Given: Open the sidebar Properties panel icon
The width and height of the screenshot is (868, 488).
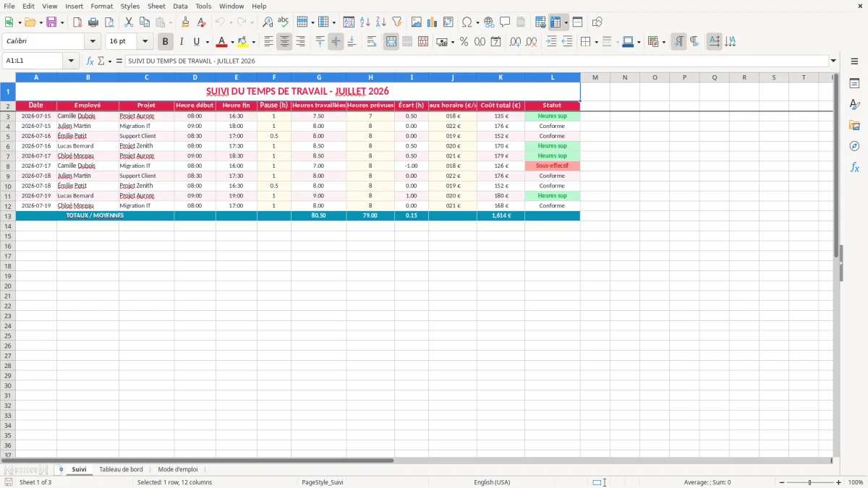Looking at the screenshot, I should (x=854, y=84).
